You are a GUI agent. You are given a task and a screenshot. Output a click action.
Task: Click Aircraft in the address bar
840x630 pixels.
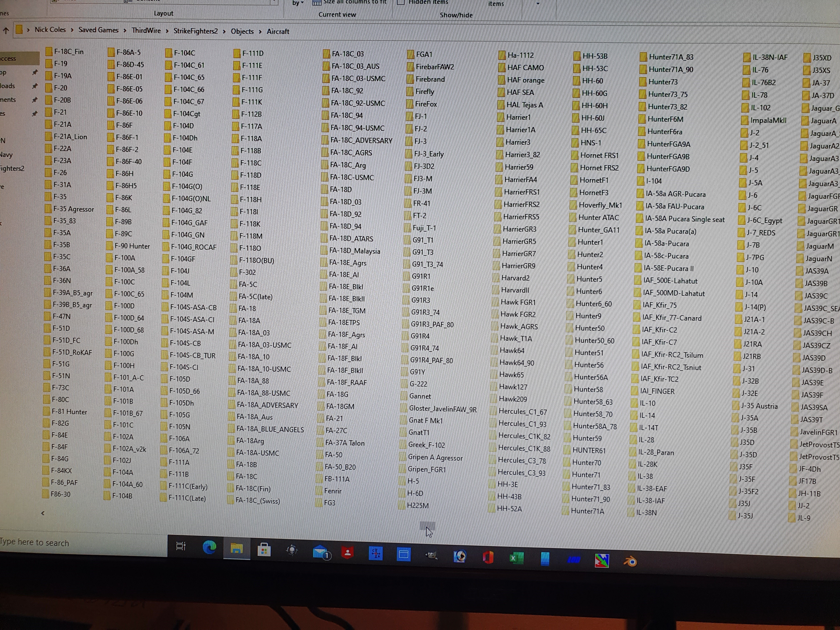[x=278, y=31]
